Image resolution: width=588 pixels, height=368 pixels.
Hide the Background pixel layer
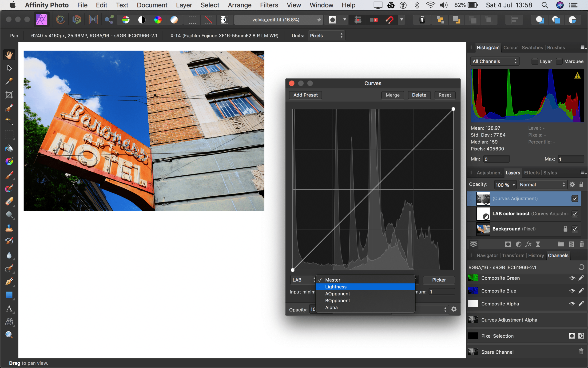tap(575, 229)
